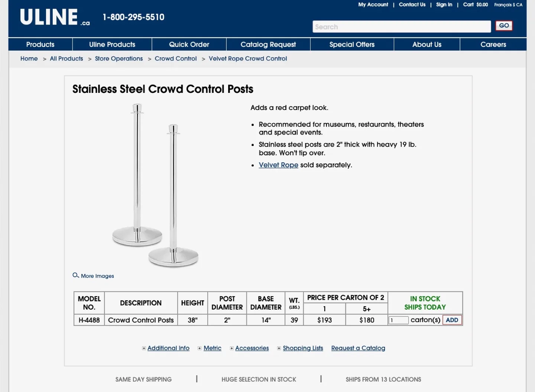
Task: Open the Products menu
Action: 40,44
